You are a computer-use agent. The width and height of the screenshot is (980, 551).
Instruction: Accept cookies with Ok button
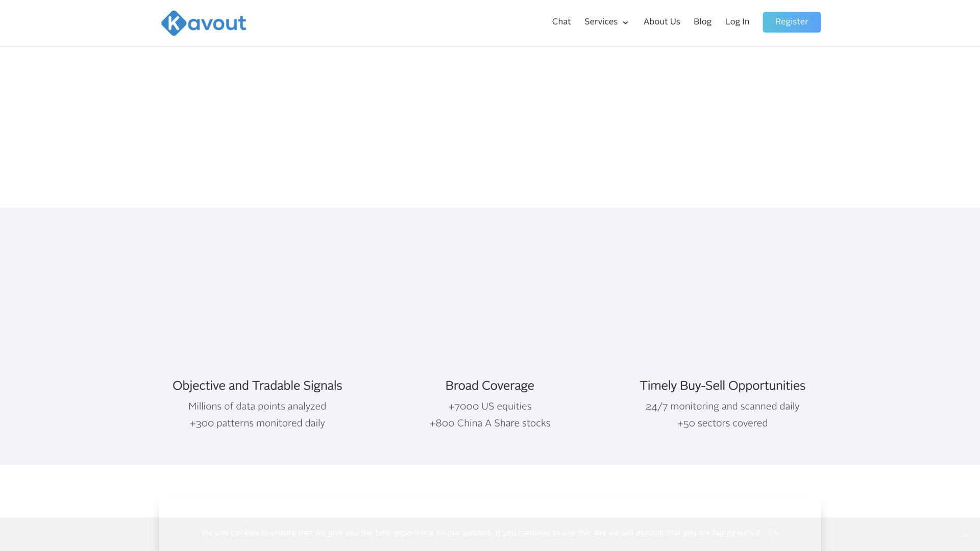pos(773,533)
